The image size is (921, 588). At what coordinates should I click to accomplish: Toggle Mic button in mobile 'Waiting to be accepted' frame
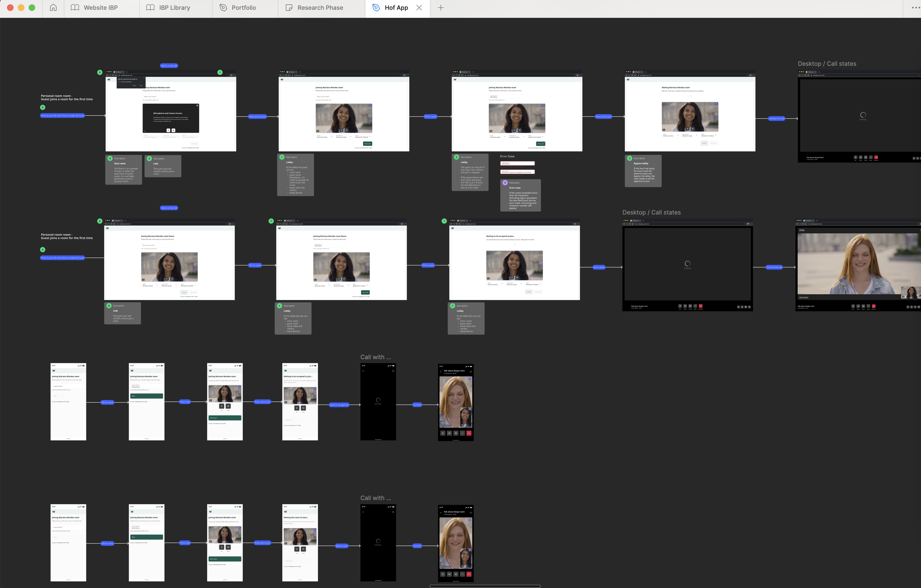tap(297, 408)
